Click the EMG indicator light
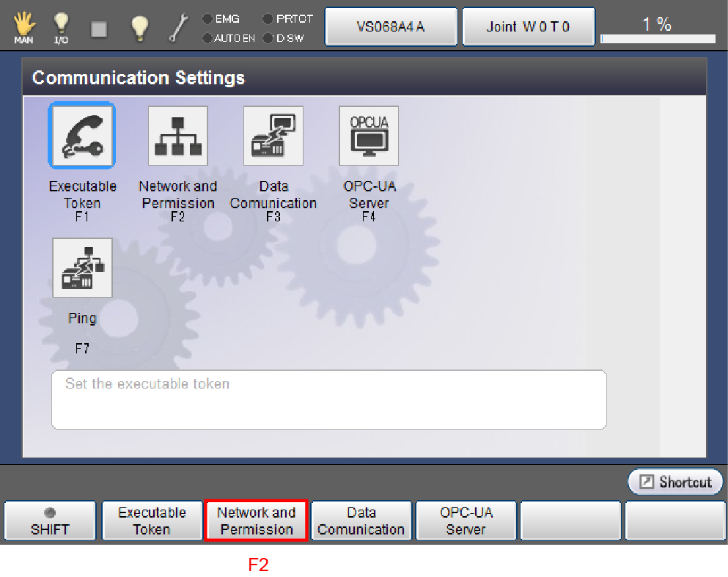728x577 pixels. [x=207, y=19]
